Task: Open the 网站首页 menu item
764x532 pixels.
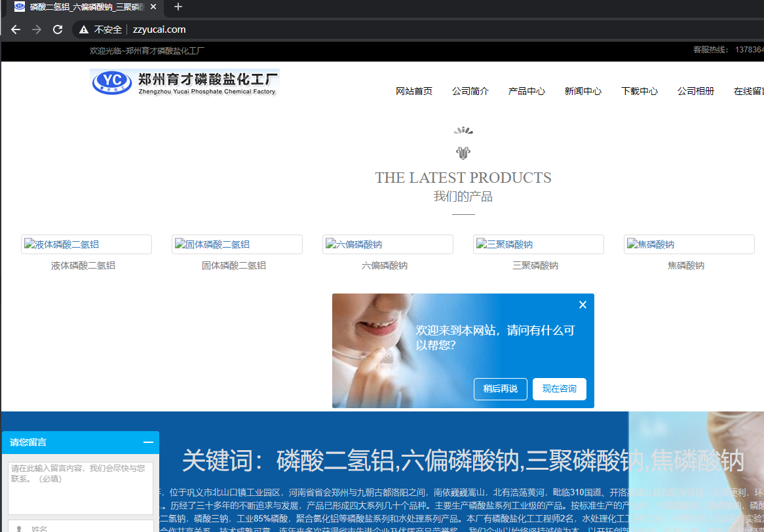Action: (x=413, y=91)
